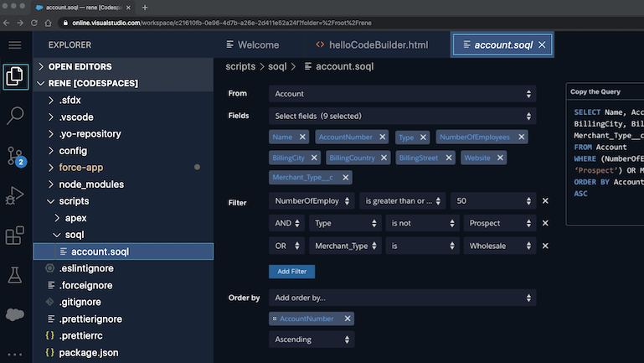The height and width of the screenshot is (363, 644).
Task: Open the .gitignore file
Action: tap(123, 302)
